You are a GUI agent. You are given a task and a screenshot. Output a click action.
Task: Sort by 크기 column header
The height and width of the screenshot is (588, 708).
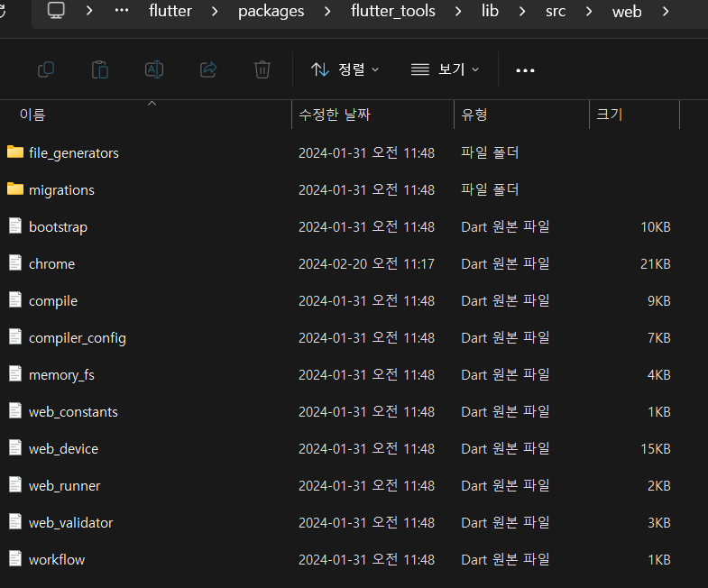click(x=610, y=115)
